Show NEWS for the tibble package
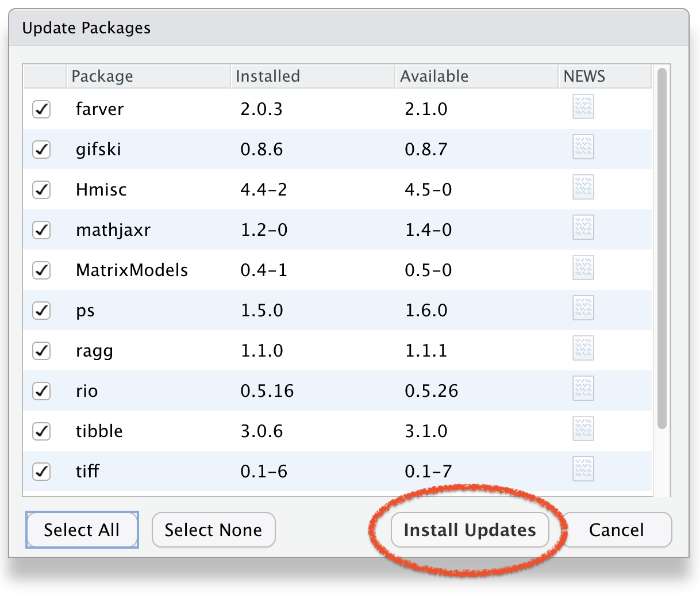700x597 pixels. point(583,429)
